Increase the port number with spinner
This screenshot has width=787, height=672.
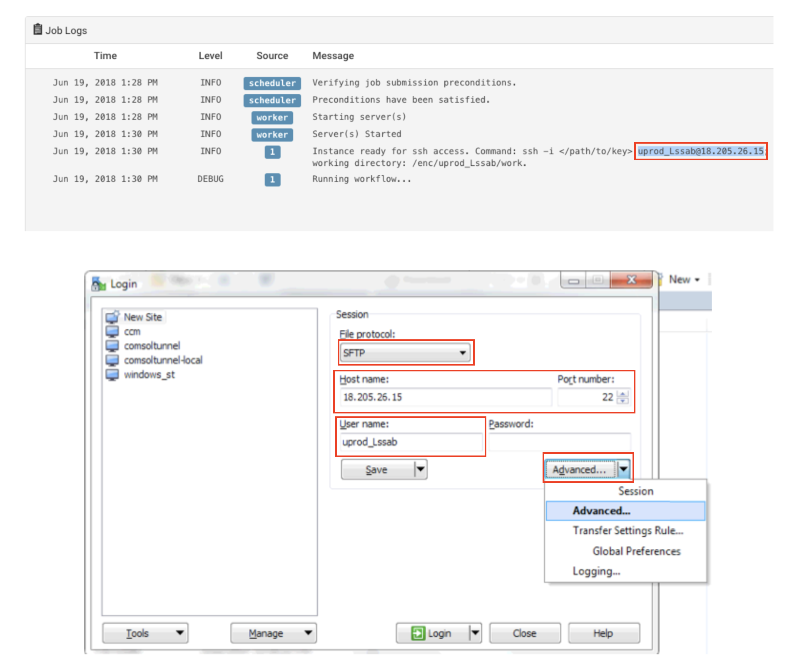[623, 393]
